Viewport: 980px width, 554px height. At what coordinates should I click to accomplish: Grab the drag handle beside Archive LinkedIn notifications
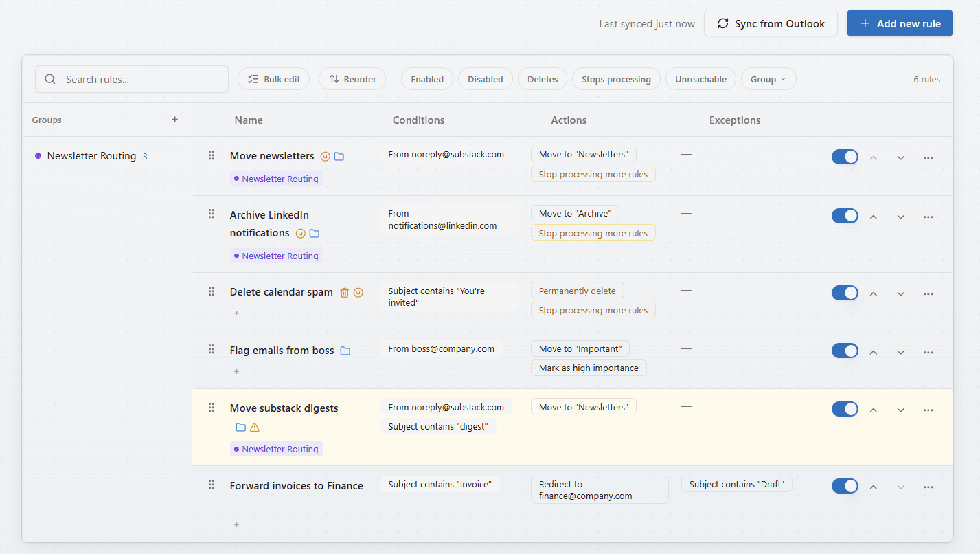(x=212, y=214)
